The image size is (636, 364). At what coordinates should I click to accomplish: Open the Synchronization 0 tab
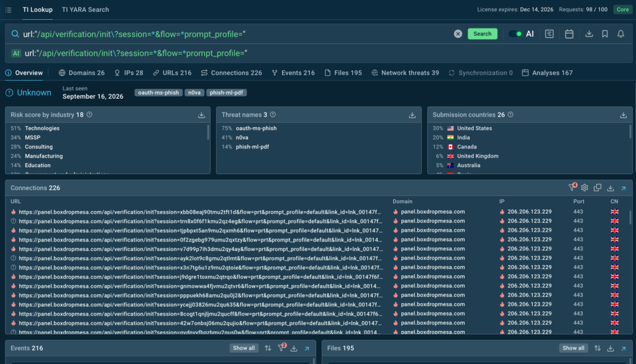point(481,73)
